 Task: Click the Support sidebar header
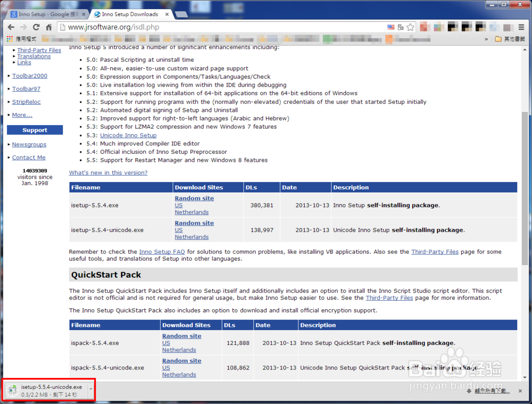tap(35, 130)
